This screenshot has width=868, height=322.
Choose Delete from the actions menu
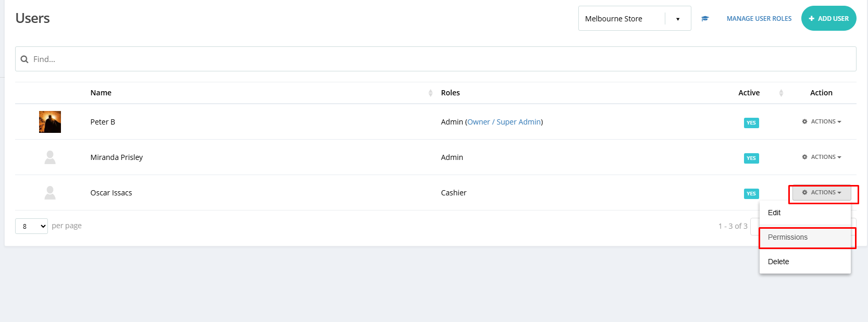[805, 262]
